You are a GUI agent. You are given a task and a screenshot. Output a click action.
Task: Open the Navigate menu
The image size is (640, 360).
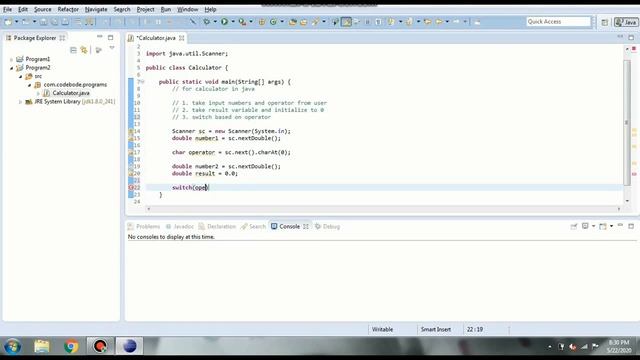(x=96, y=9)
